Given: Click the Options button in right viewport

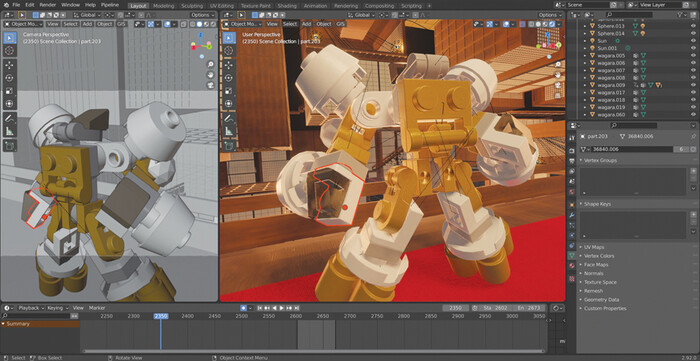Looking at the screenshot, I should 550,15.
